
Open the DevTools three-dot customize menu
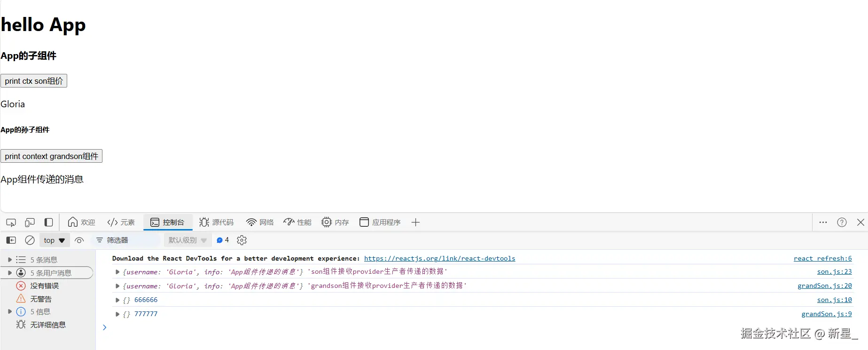tap(823, 223)
